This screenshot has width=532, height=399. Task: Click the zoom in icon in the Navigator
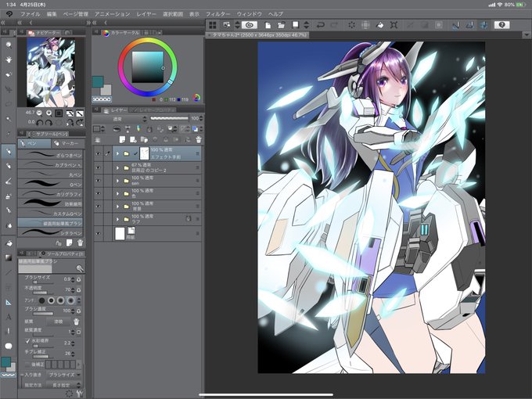(49, 113)
